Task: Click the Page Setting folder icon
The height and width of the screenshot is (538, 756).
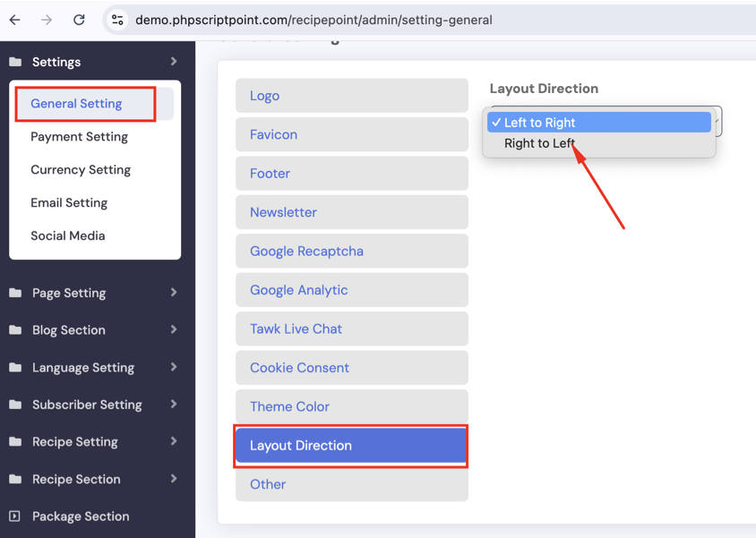Action: click(x=15, y=293)
